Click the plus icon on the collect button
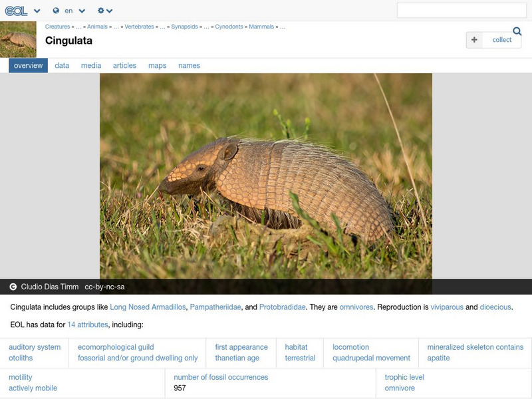Image resolution: width=532 pixels, height=399 pixels. pos(474,40)
